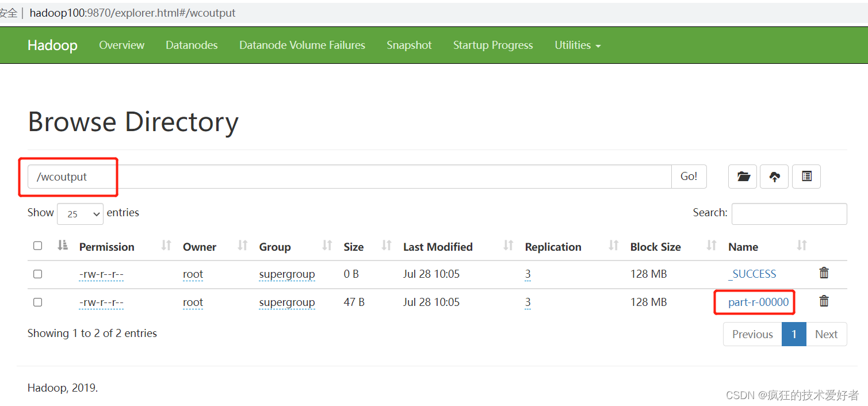868x406 pixels.
Task: Open the part-r-00000 file link
Action: tap(758, 302)
